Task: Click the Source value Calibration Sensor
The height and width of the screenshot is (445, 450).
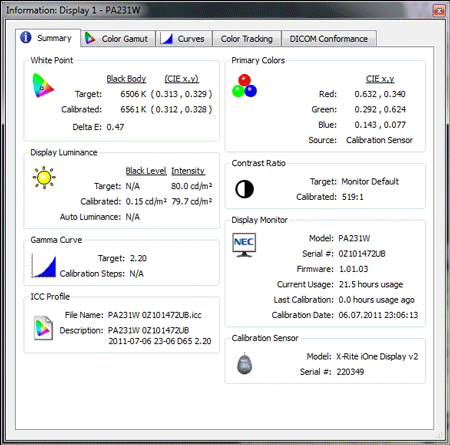Action: [x=379, y=140]
